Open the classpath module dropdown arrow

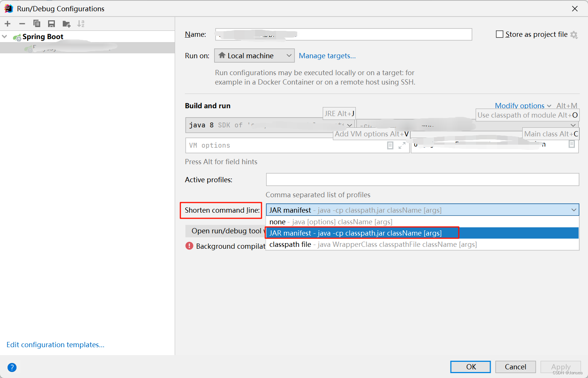[x=573, y=125]
